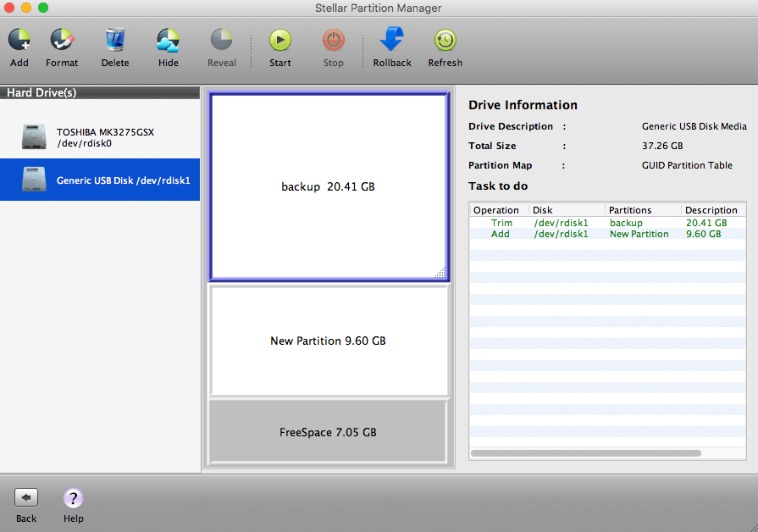The image size is (758, 532).
Task: Click the Add partition toolbar icon
Action: click(x=19, y=40)
